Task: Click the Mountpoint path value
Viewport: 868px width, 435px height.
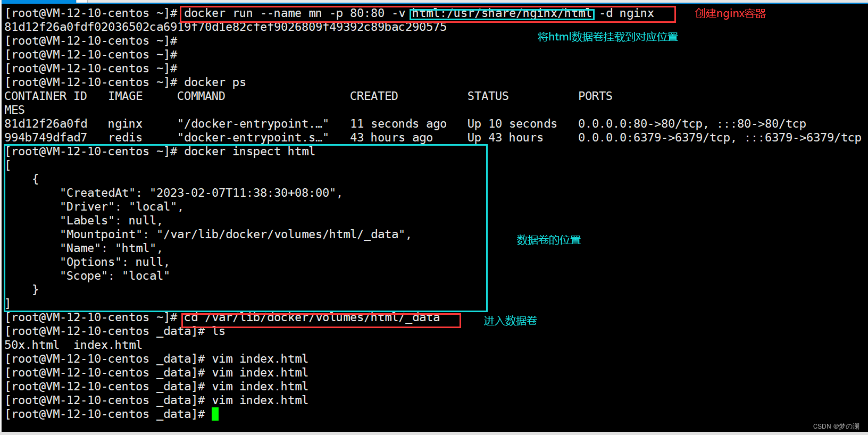Action: coord(281,235)
